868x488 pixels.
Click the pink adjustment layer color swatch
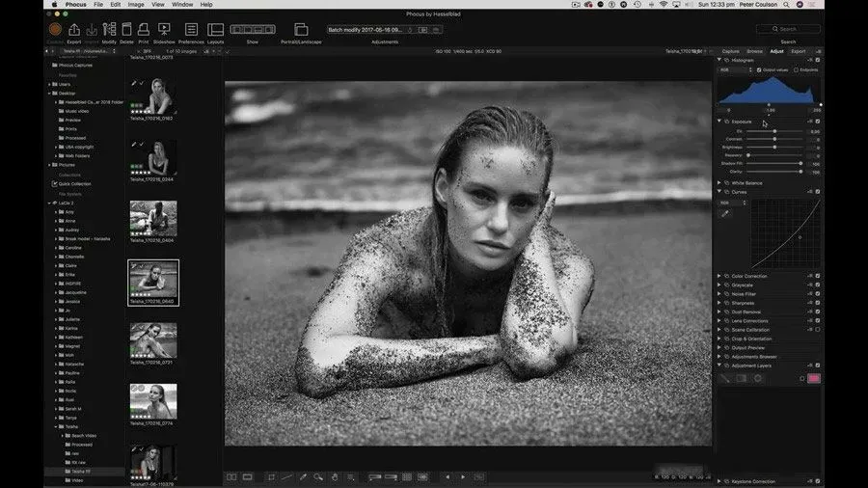click(x=814, y=378)
